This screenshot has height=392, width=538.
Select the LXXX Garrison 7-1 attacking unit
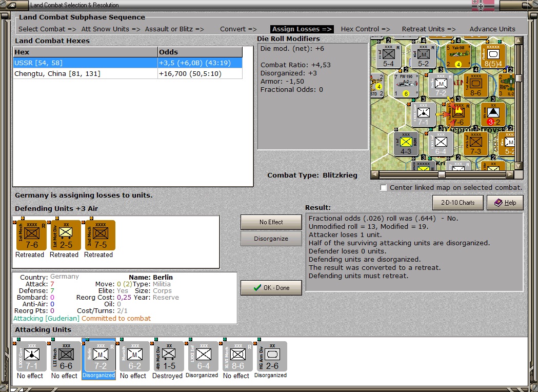pyautogui.click(x=32, y=356)
